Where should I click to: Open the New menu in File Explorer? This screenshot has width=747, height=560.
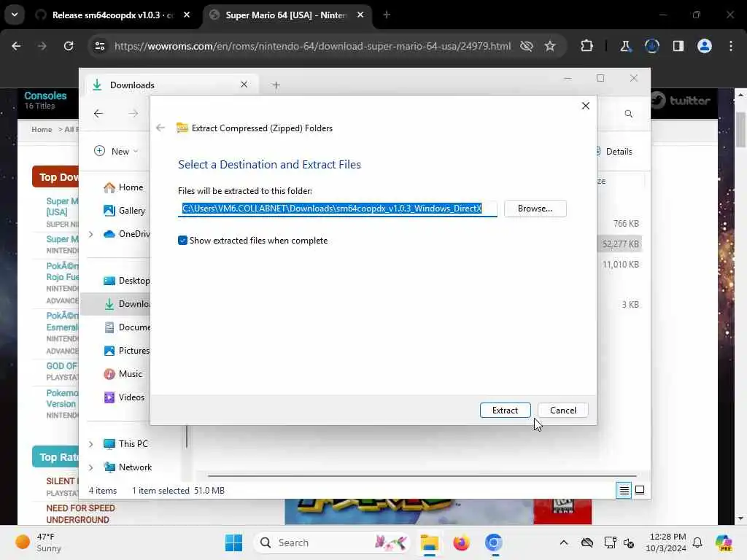(116, 152)
